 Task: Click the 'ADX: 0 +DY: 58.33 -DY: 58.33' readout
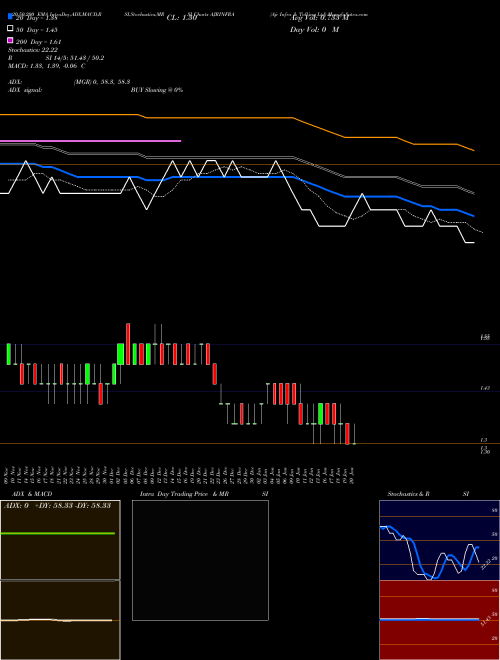57,506
